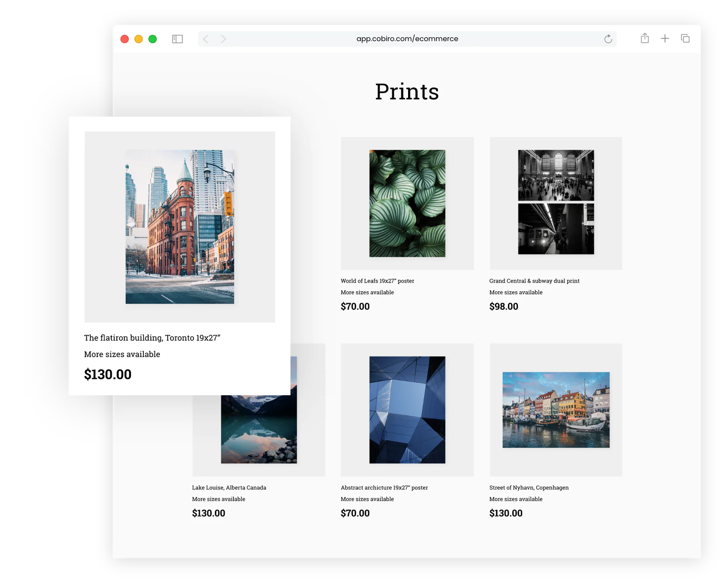Open the Abstract architecture poster image
The width and height of the screenshot is (728, 587).
(x=407, y=410)
